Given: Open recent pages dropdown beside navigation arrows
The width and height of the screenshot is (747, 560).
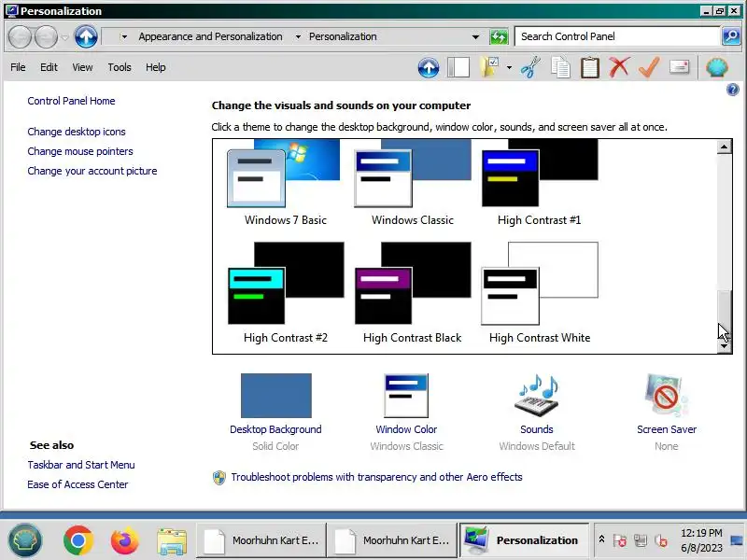Looking at the screenshot, I should pos(64,36).
